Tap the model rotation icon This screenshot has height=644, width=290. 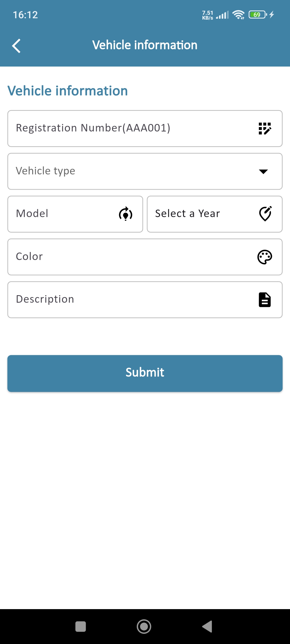126,214
